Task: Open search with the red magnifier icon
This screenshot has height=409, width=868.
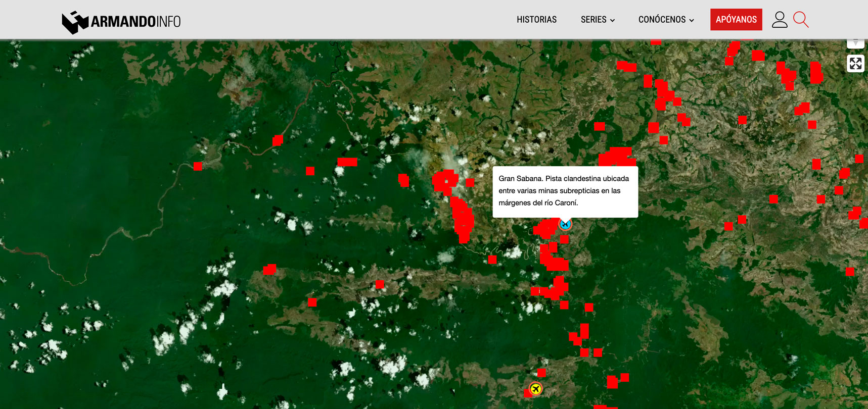Action: point(800,20)
